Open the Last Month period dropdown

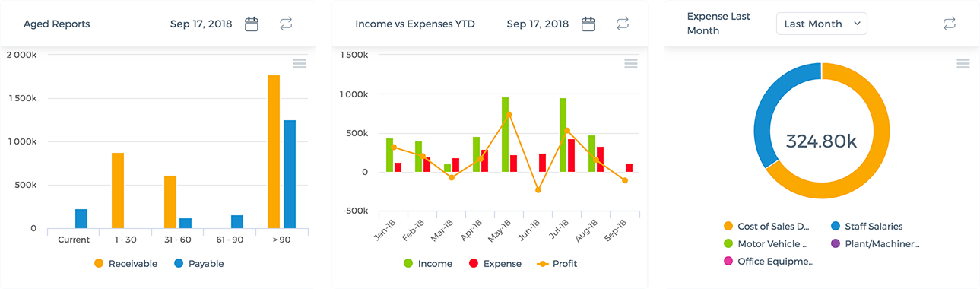[822, 24]
